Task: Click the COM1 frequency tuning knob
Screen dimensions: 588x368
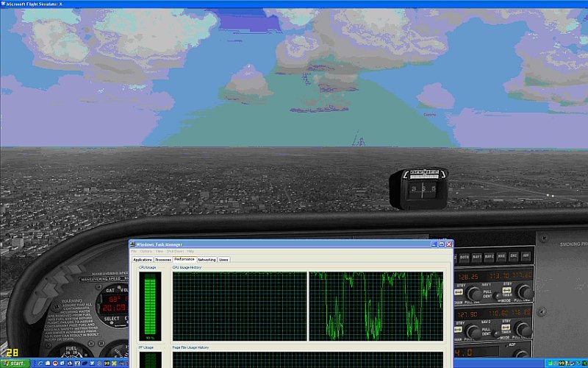Action: (475, 294)
